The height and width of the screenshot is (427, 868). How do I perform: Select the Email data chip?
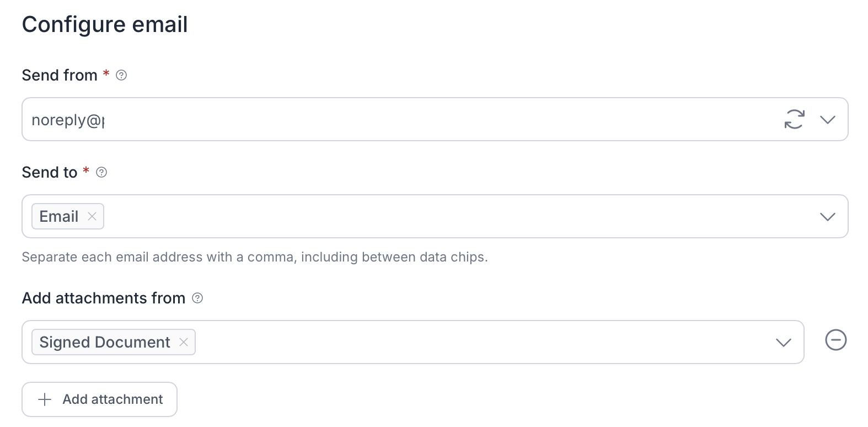pos(59,216)
